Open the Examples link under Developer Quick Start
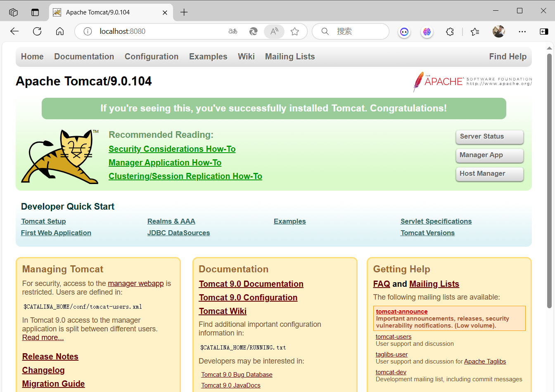The width and height of the screenshot is (555, 392). click(290, 221)
